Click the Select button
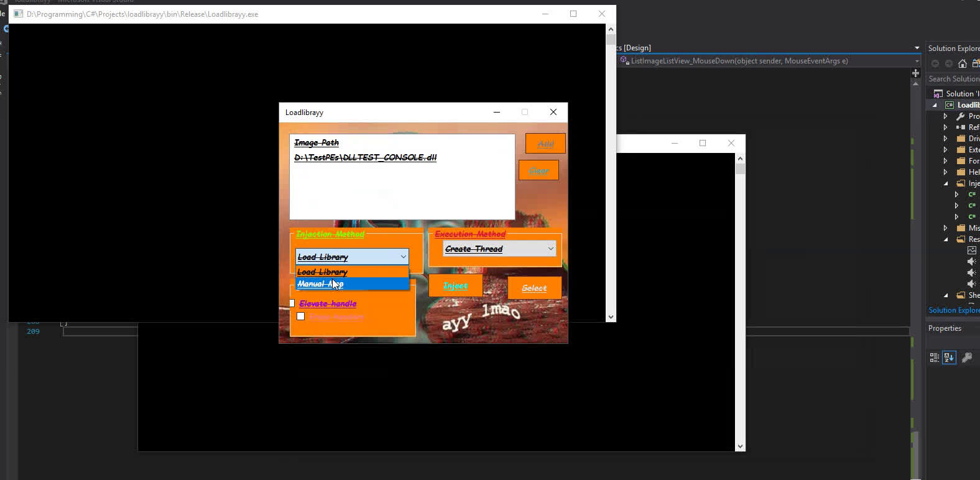 click(534, 288)
